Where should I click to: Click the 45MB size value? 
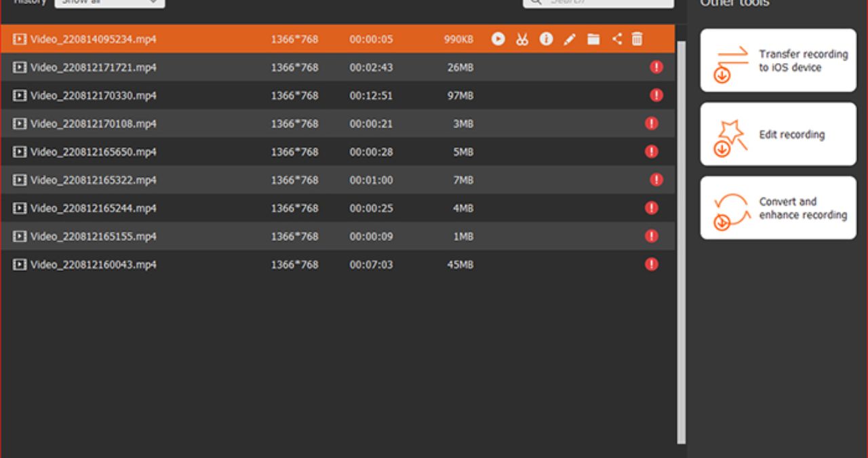tap(460, 265)
